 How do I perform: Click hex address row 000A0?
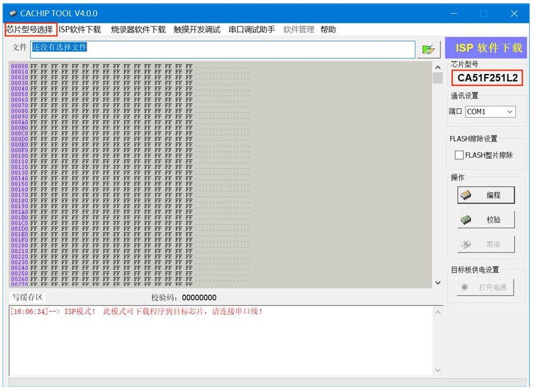click(20, 122)
